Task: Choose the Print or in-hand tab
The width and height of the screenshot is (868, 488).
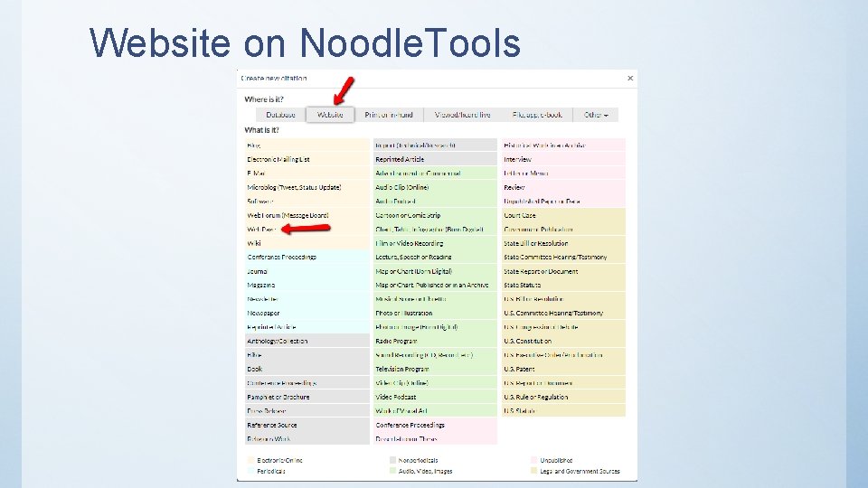Action: point(389,115)
